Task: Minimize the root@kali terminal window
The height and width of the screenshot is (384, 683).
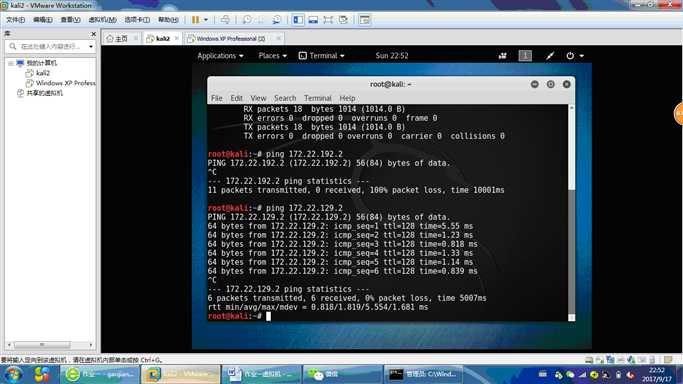Action: click(534, 84)
